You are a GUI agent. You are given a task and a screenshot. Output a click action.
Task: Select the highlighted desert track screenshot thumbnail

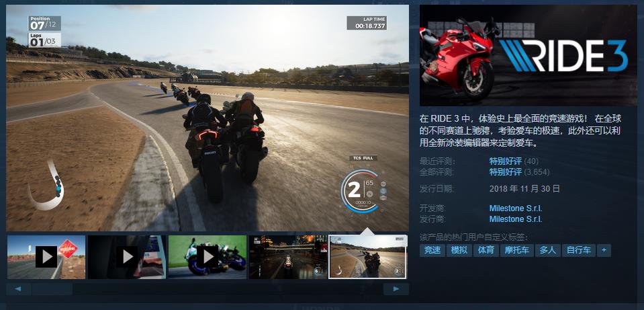pos(368,257)
